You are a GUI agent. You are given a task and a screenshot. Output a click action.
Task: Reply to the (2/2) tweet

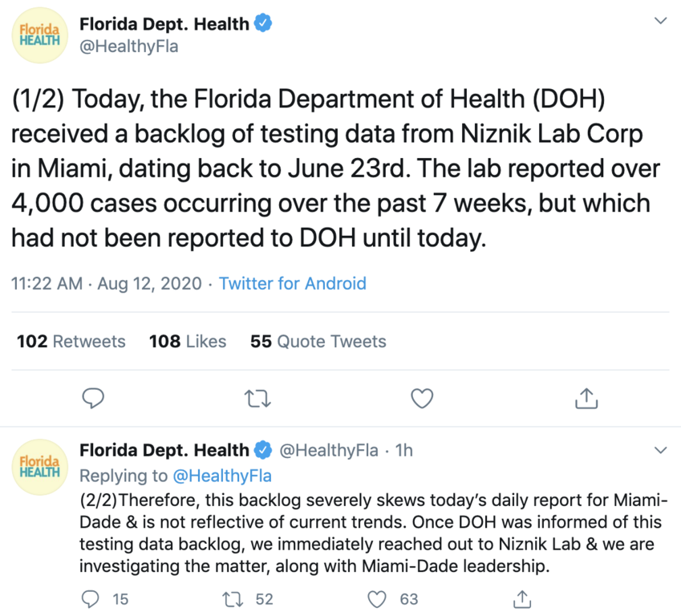(95, 598)
